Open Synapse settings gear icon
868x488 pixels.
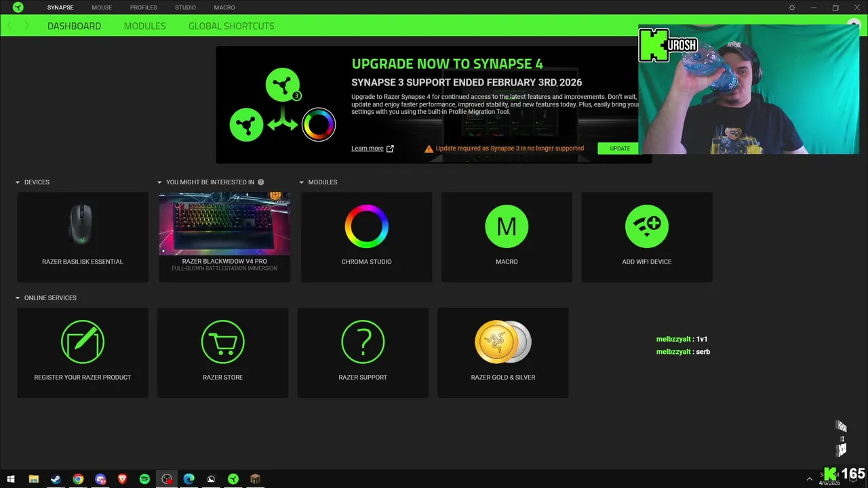791,7
